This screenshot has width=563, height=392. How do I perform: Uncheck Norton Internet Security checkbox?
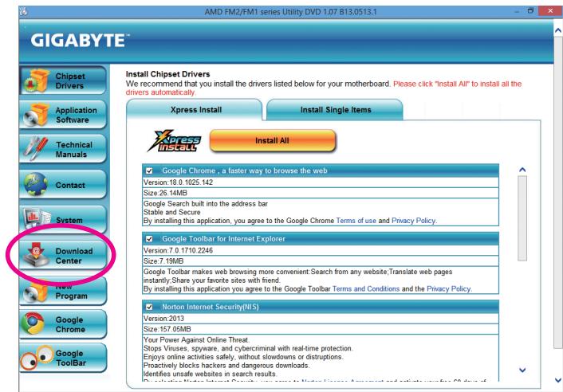click(x=149, y=307)
